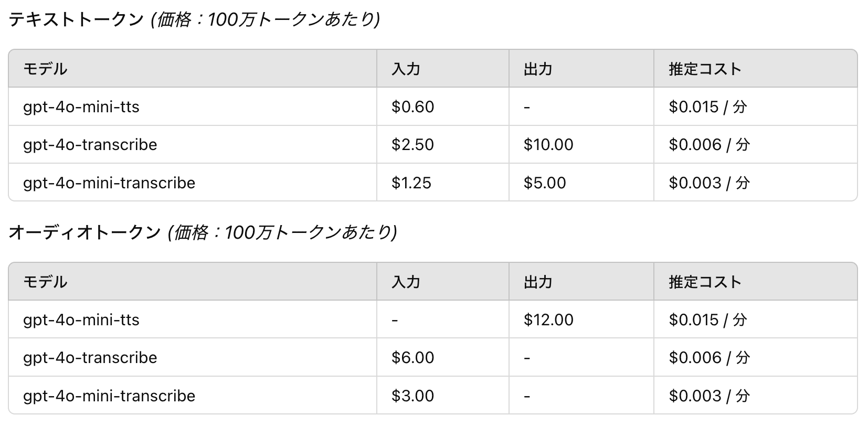
Task: Click the $2.50 input price cell
Action: [x=413, y=145]
